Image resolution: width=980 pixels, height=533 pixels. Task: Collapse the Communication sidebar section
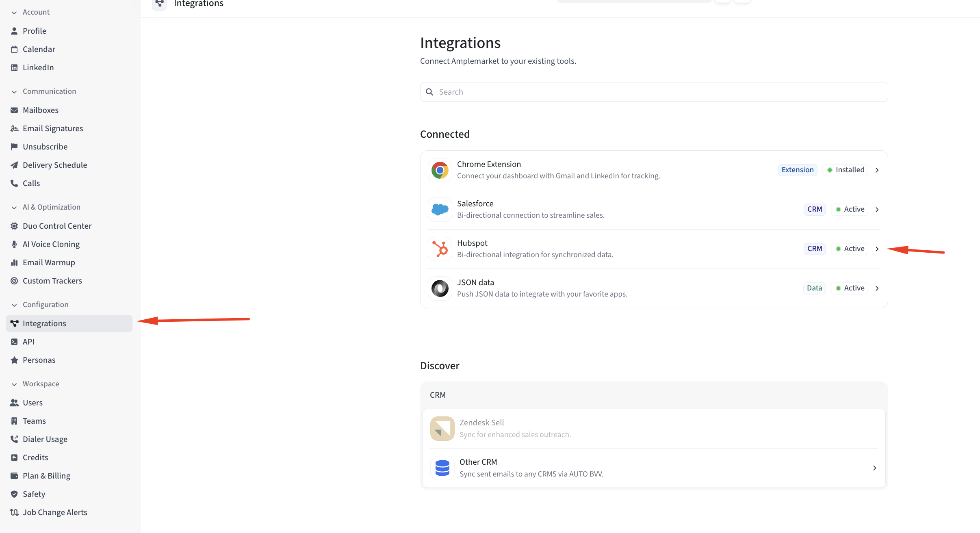(x=14, y=92)
